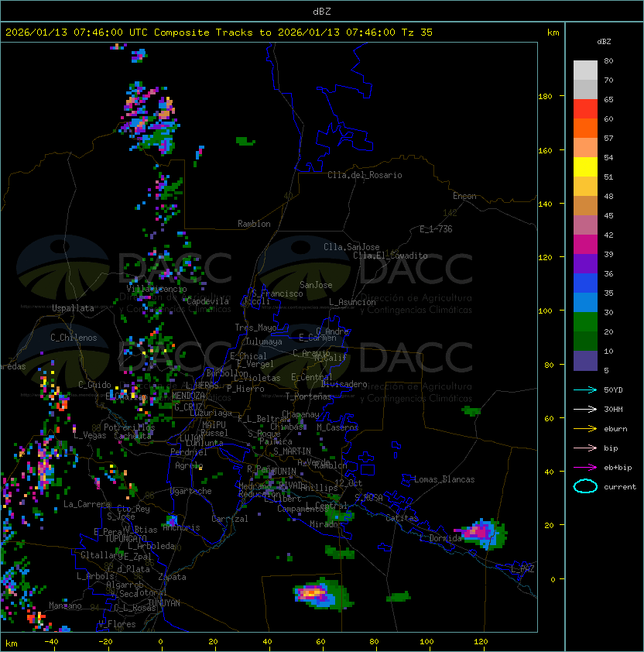Click the Mirador label
Viewport: 644px width, 652px height.
tap(326, 524)
